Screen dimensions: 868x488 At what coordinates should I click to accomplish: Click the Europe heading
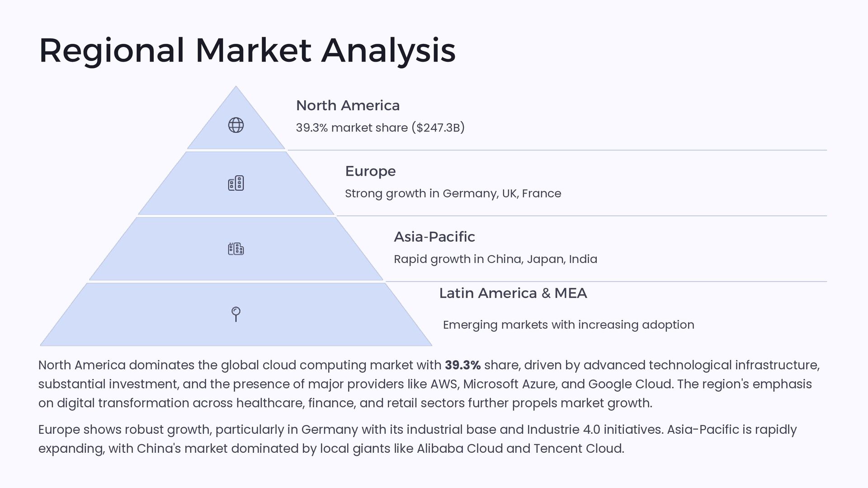370,171
